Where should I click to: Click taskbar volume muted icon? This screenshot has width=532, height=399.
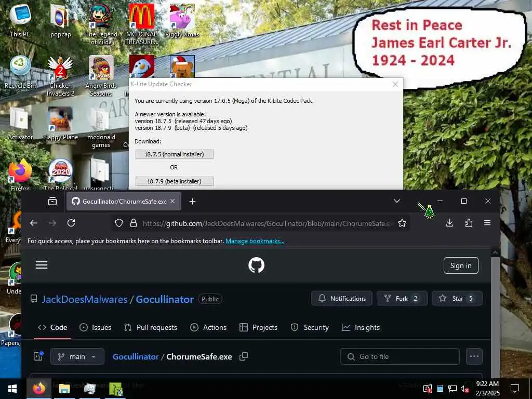point(464,389)
